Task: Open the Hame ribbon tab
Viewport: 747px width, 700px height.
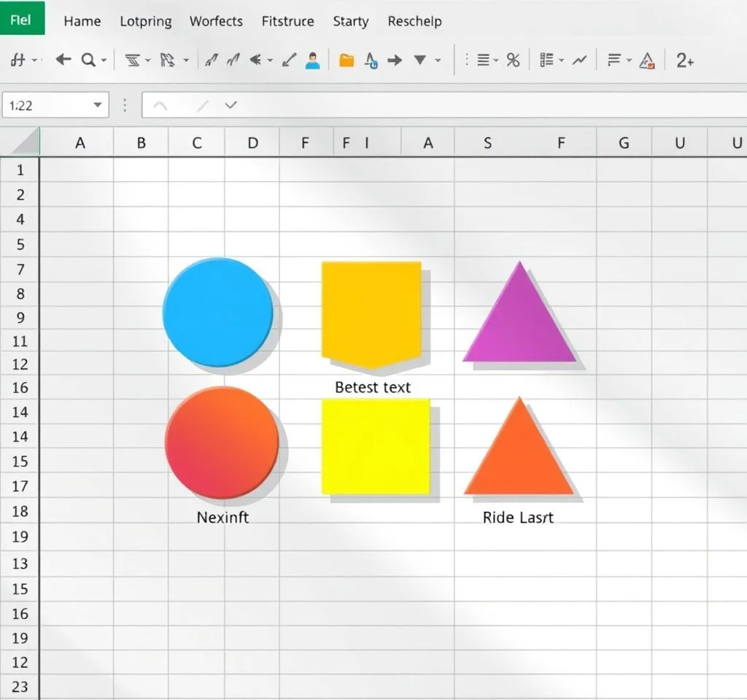Action: pos(82,21)
